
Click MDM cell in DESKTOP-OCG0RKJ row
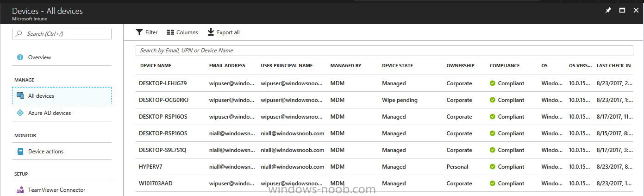click(x=338, y=100)
